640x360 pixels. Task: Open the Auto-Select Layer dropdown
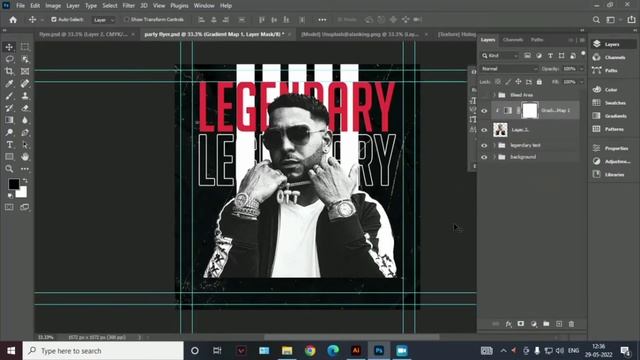click(103, 20)
